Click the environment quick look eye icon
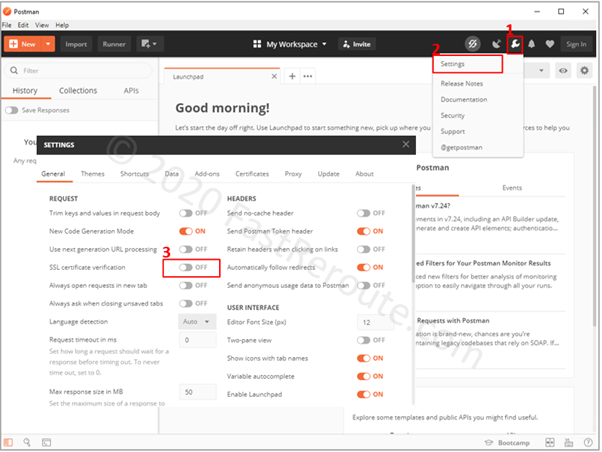This screenshot has height=452, width=602. [564, 71]
